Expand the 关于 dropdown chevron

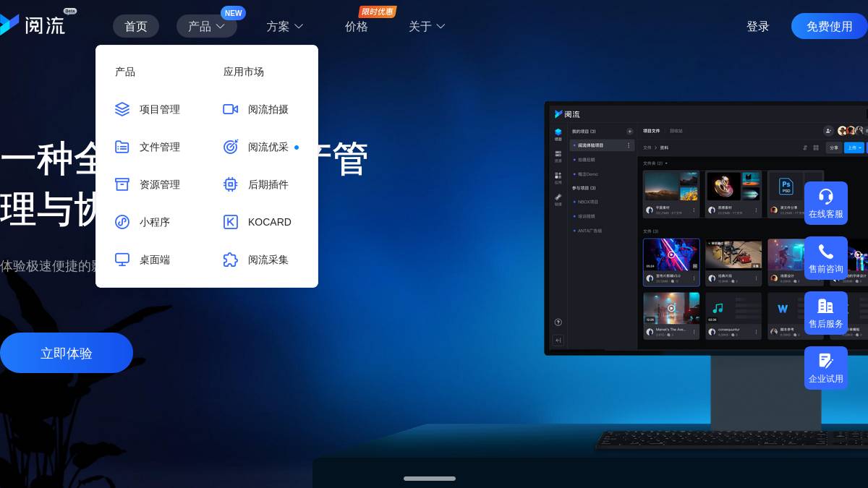pos(441,26)
